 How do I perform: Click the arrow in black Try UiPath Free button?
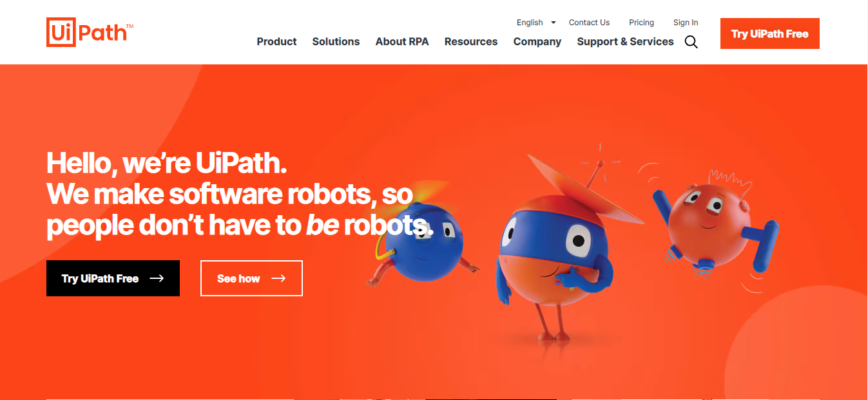pyautogui.click(x=157, y=278)
